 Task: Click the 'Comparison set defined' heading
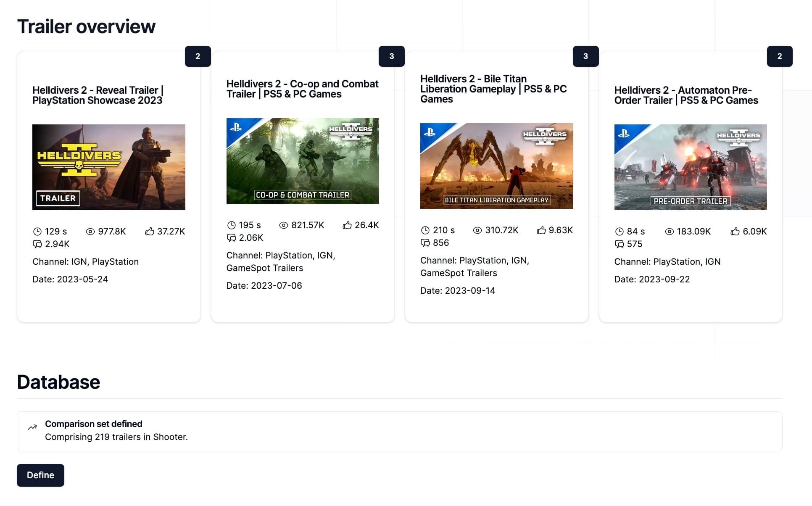(x=94, y=424)
